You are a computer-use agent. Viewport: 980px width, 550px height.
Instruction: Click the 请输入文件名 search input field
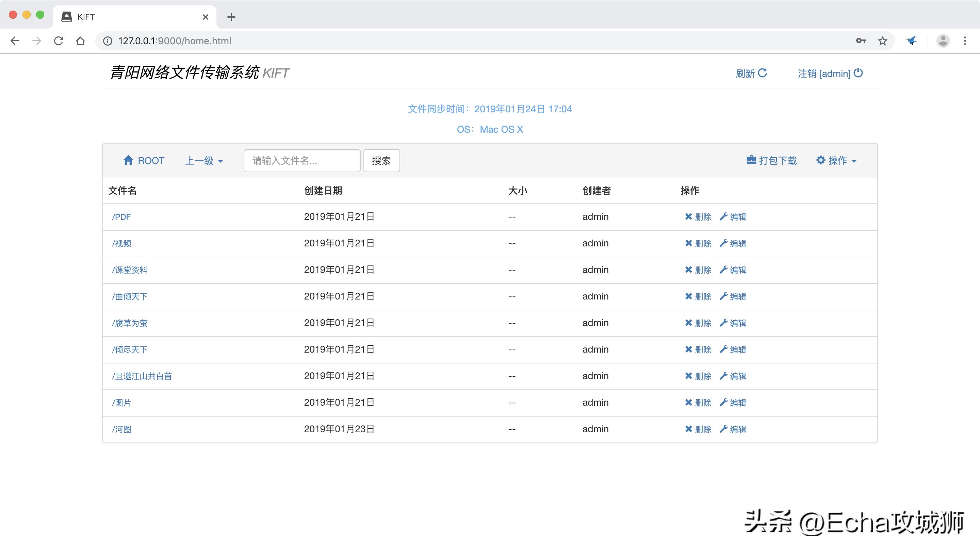point(302,160)
